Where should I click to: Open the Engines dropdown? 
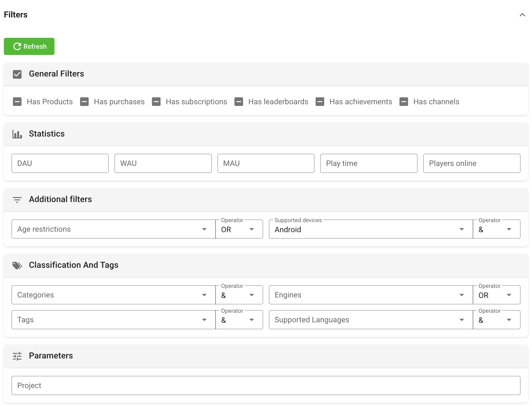click(x=371, y=295)
